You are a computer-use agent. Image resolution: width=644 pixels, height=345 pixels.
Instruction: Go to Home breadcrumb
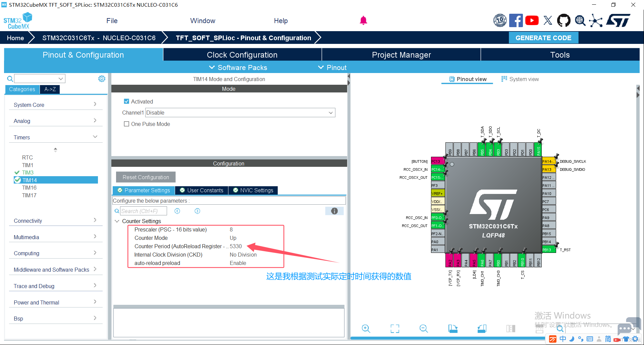15,38
